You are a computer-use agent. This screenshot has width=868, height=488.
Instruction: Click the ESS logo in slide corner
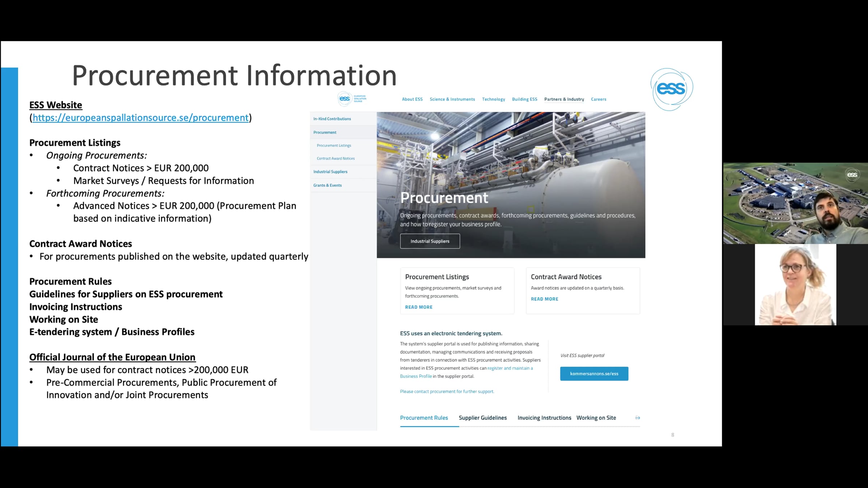[672, 89]
